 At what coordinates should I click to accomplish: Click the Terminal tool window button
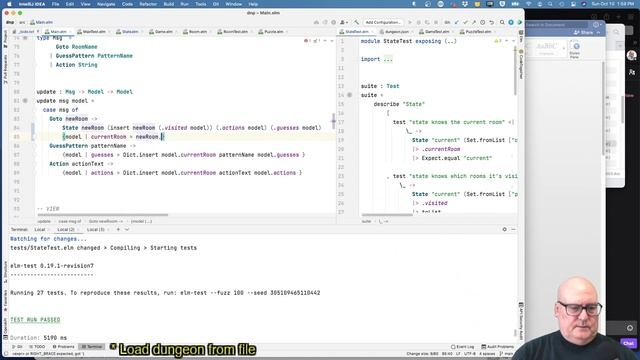pos(92,347)
